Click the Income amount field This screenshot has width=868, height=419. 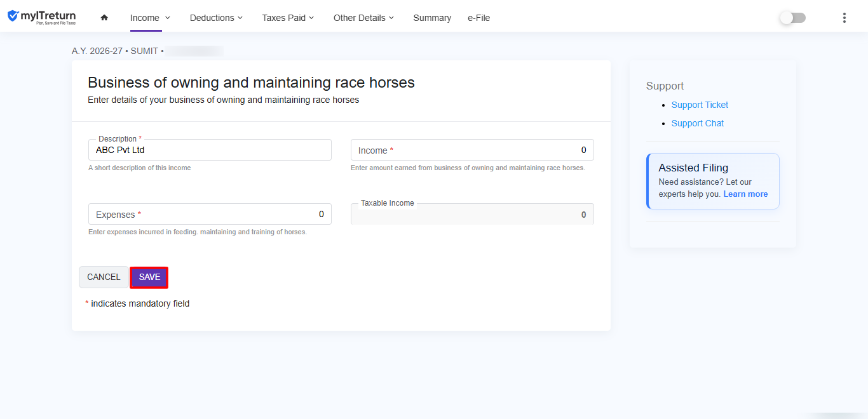(472, 150)
